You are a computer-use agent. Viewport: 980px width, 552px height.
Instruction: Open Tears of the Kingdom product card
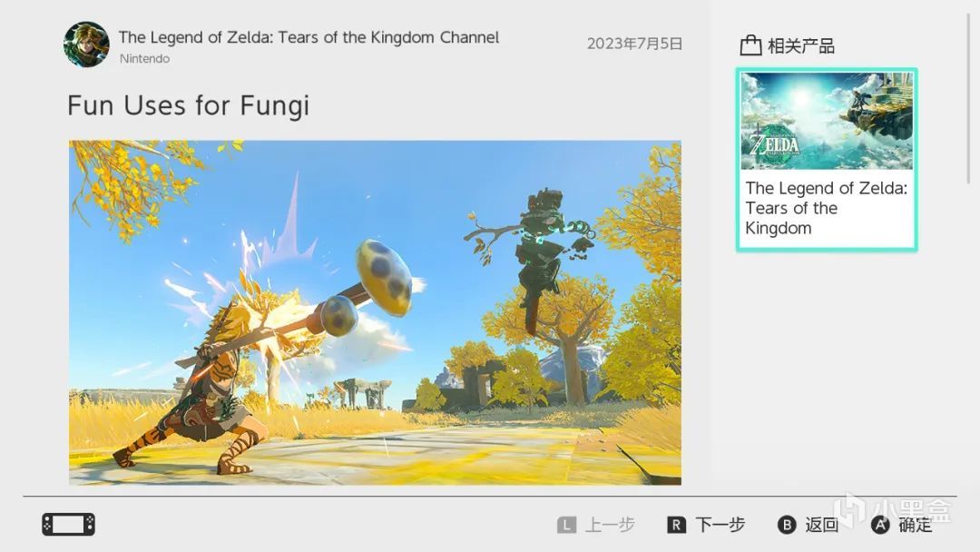[827, 160]
